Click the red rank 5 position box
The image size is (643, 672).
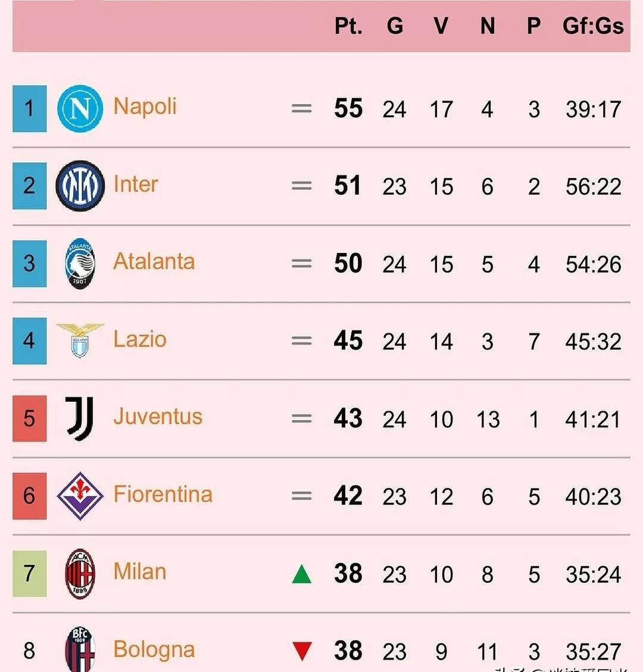(x=29, y=418)
